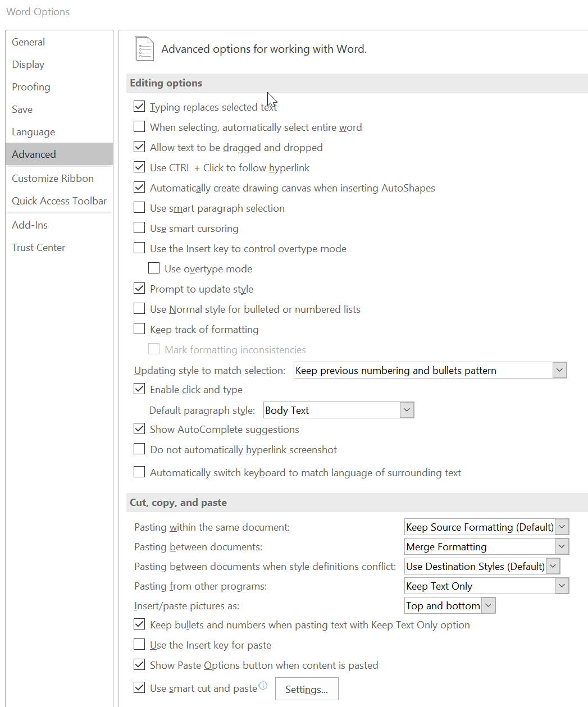
Task: Open Insert/paste pictures as dropdown
Action: 488,605
